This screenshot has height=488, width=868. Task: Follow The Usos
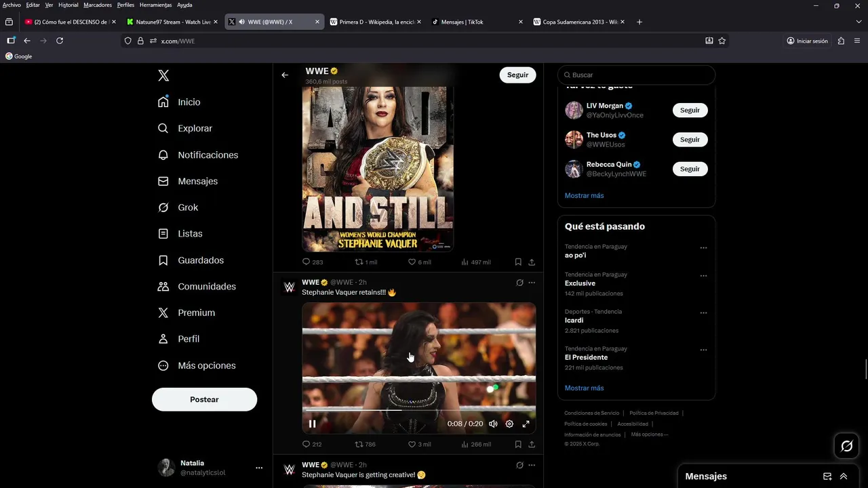tap(690, 139)
